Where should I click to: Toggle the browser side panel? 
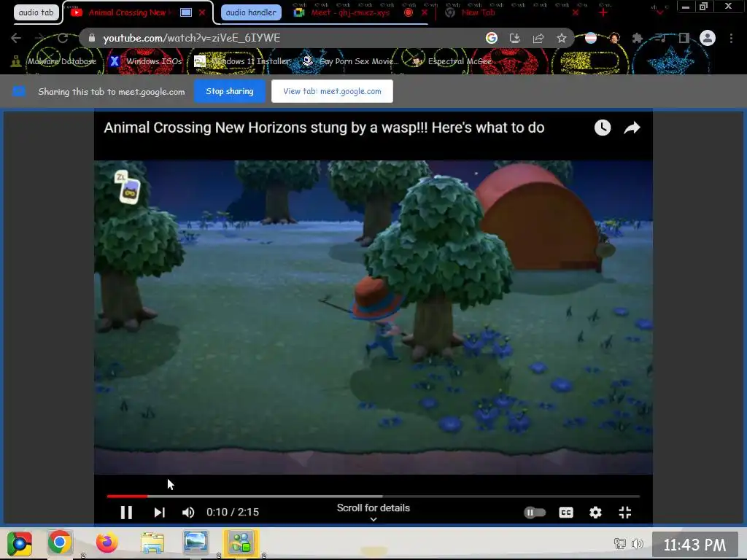pos(684,38)
